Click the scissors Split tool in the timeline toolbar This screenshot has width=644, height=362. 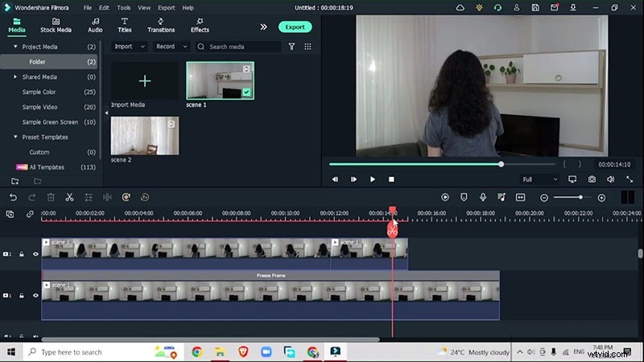69,197
